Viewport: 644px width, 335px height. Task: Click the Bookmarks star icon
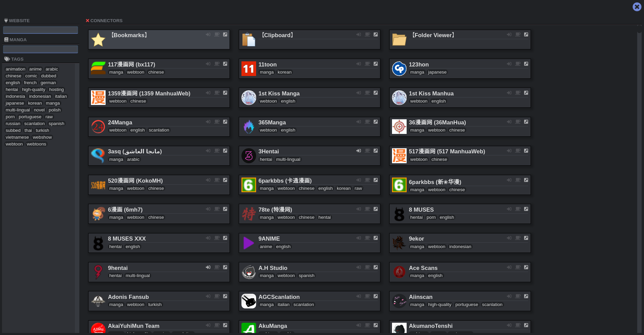pyautogui.click(x=98, y=40)
